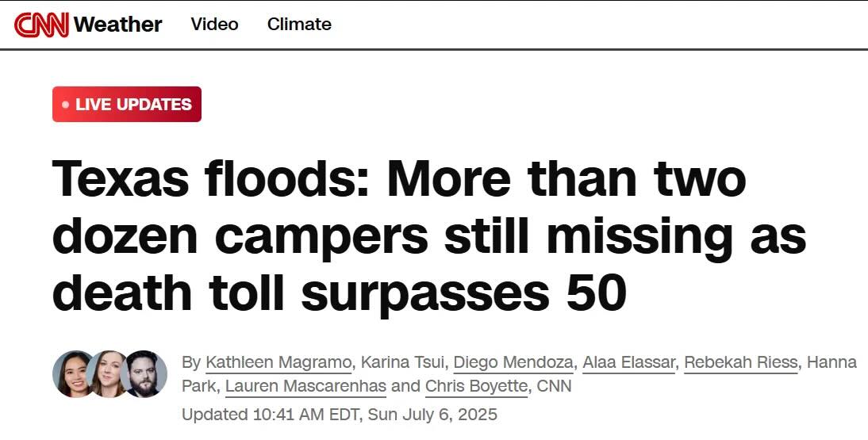Click the CNN text ending the byline
The width and height of the screenshot is (868, 440).
(x=554, y=386)
